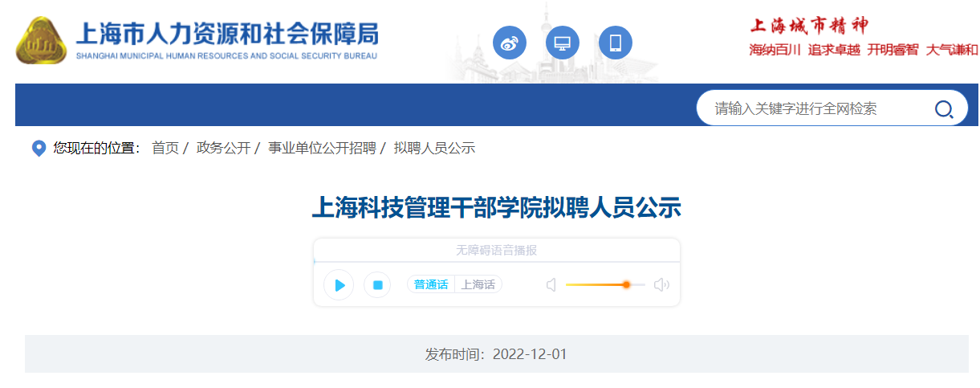Adjust the orange volume slider knob
The height and width of the screenshot is (388, 980).
626,284
